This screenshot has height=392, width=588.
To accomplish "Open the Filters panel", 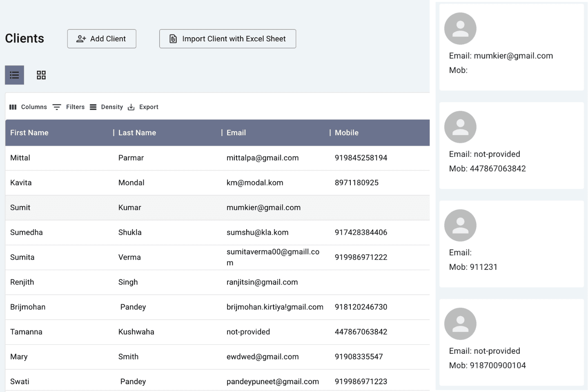I will 69,107.
